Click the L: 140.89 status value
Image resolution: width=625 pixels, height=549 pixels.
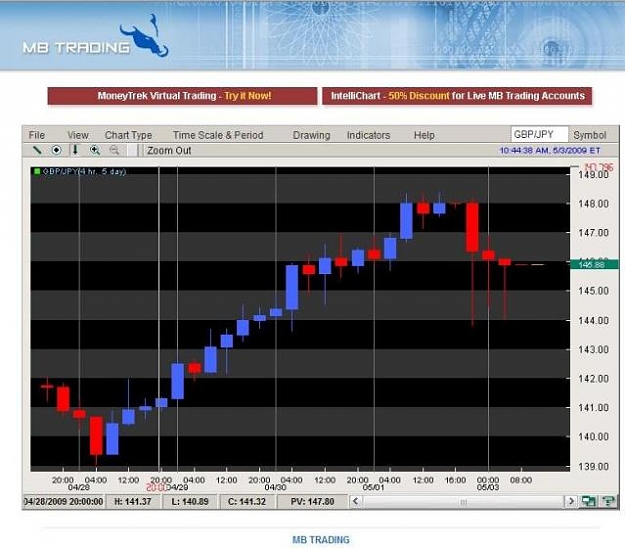(190, 502)
